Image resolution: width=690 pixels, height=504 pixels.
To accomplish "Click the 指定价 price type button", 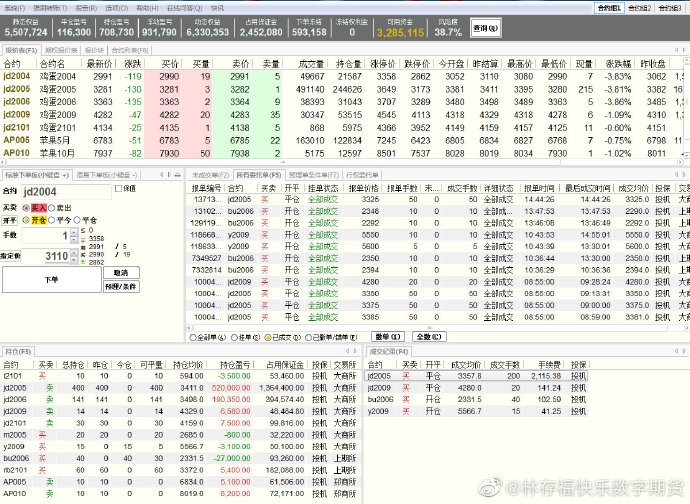I will (x=10, y=256).
